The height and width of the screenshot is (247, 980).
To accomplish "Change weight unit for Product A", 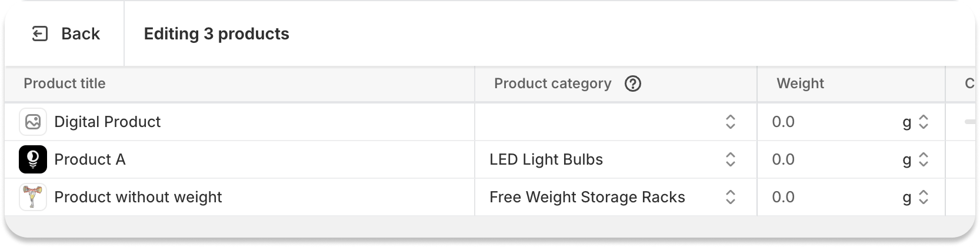I will click(916, 159).
